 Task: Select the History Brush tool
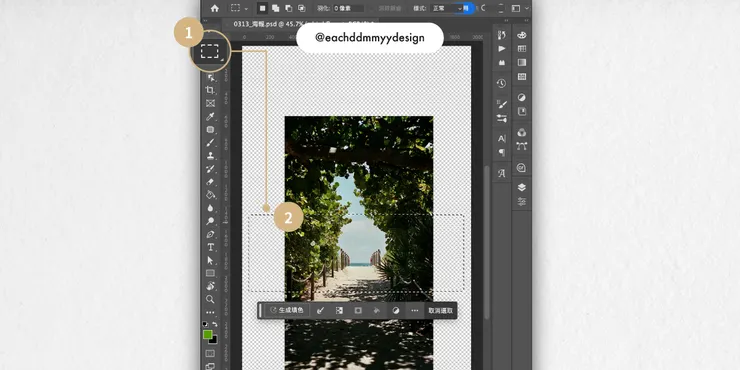click(x=210, y=169)
